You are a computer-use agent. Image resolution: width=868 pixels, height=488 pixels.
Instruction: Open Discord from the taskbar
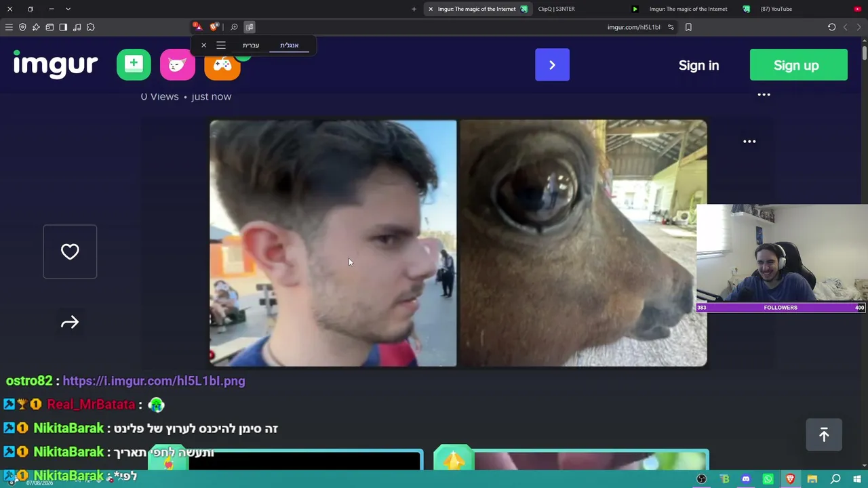coord(746,479)
